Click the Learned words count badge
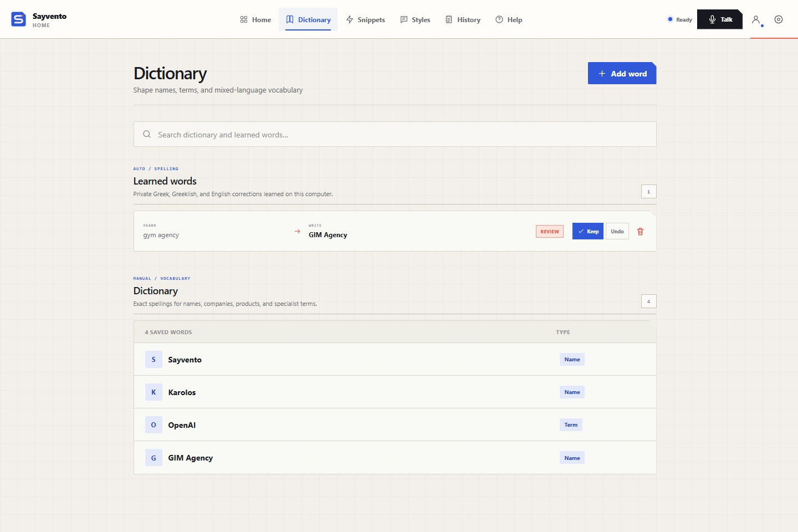The image size is (798, 532). 648,192
